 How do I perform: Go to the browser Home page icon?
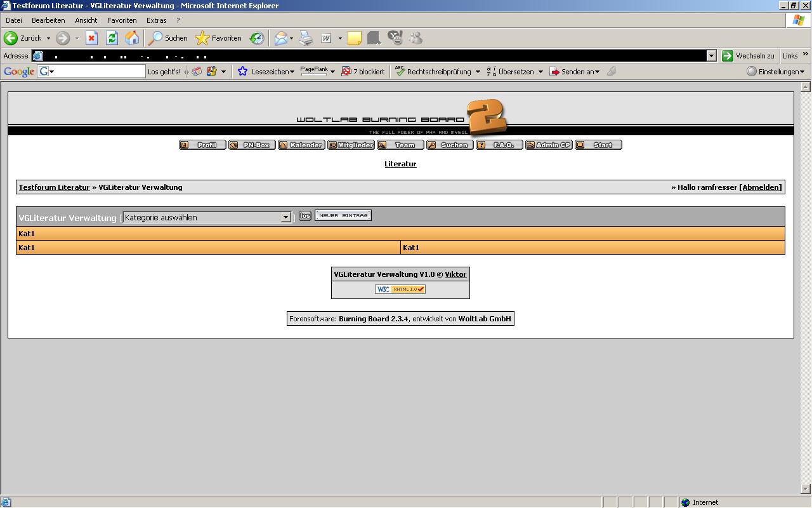(132, 38)
